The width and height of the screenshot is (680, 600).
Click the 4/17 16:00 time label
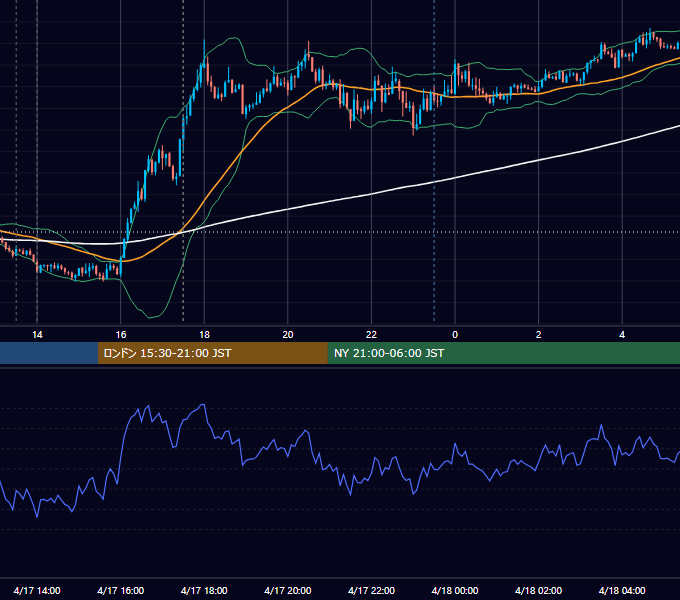coord(121,590)
